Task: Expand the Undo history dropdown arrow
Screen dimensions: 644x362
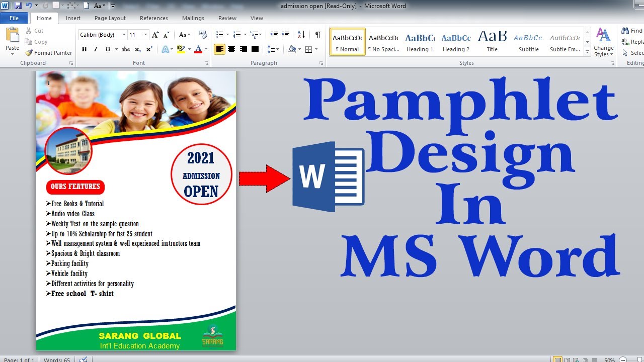Action: 37,6
